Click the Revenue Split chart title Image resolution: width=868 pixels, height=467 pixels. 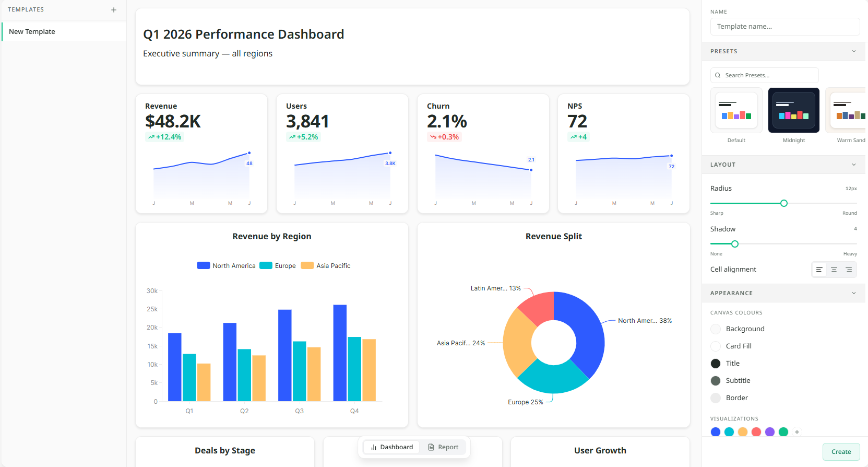coord(554,237)
